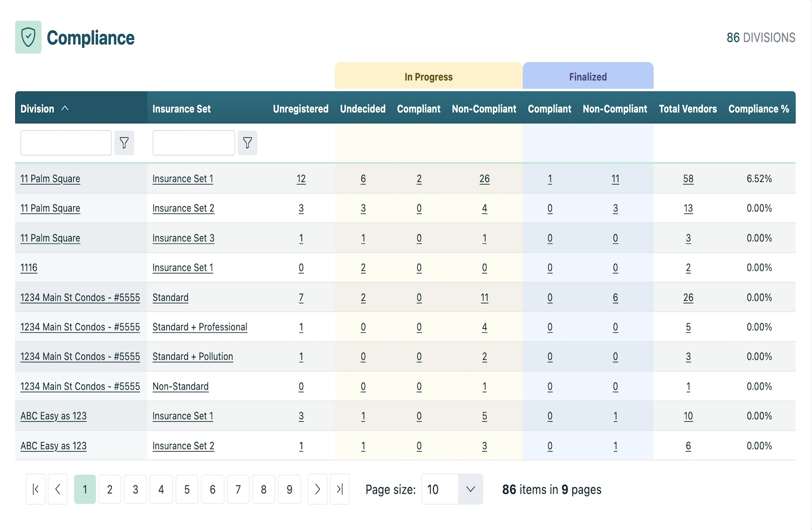812x530 pixels.
Task: Open the 58 total vendors list
Action: tap(688, 179)
